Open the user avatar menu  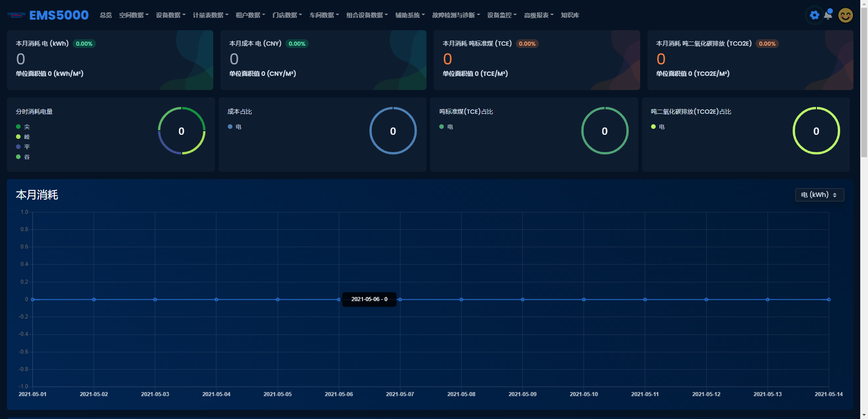point(845,15)
